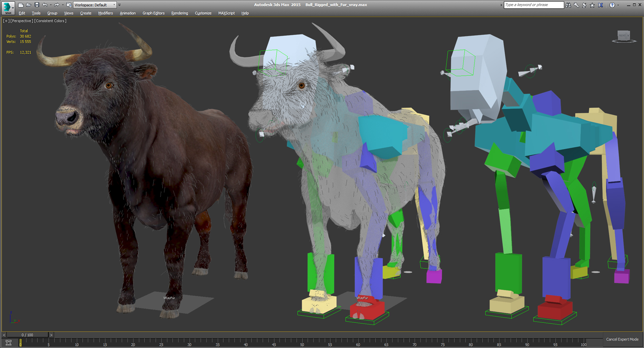Select the VRayFur label under the grey bull
The height and width of the screenshot is (348, 644).
362,298
